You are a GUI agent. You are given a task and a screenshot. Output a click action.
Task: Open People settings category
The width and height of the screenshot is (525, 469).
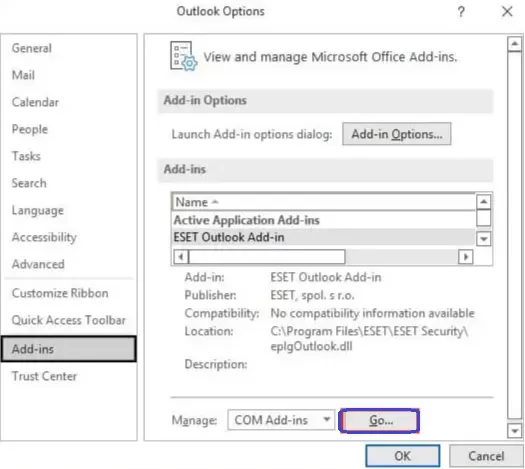30,129
